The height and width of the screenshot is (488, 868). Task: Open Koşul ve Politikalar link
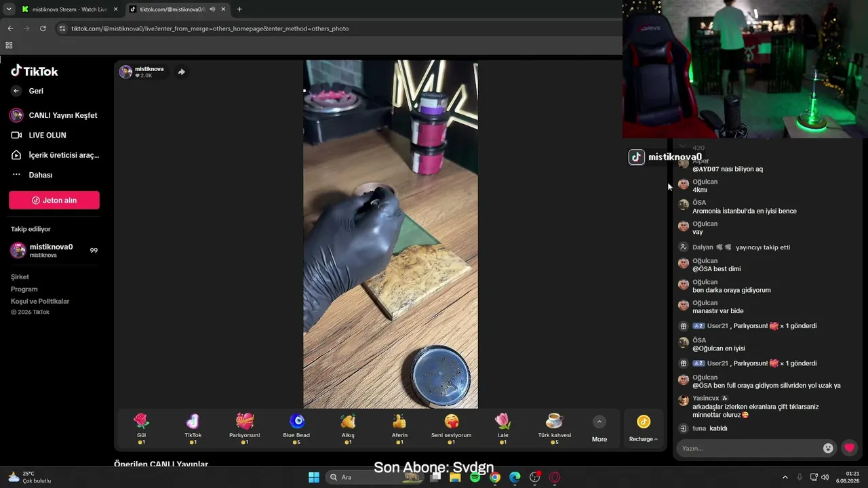(40, 302)
